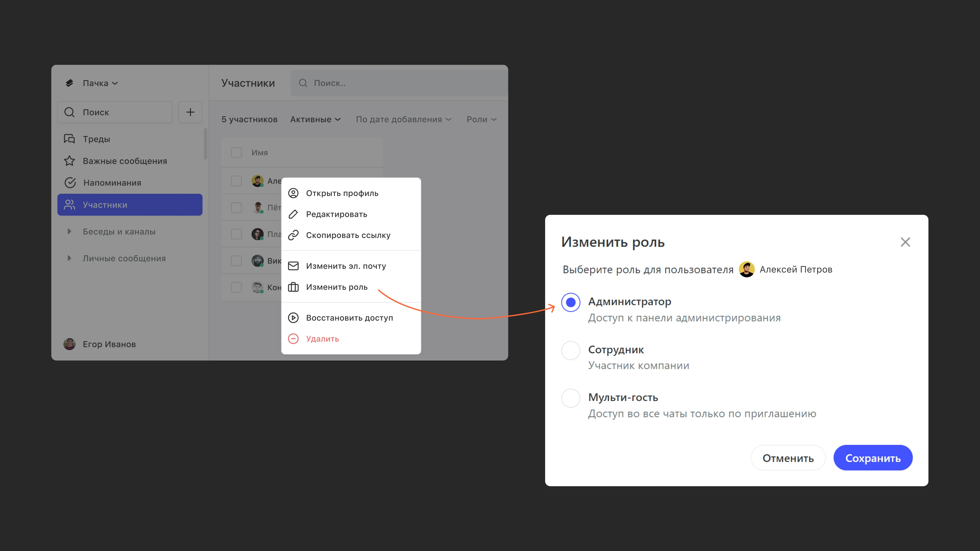Go to Напоминания in the sidebar
Viewport: 980px width, 551px height.
tap(112, 183)
